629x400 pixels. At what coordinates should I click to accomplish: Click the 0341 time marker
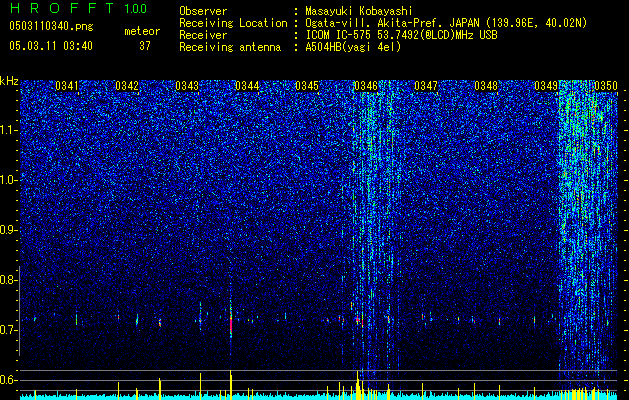tap(67, 86)
